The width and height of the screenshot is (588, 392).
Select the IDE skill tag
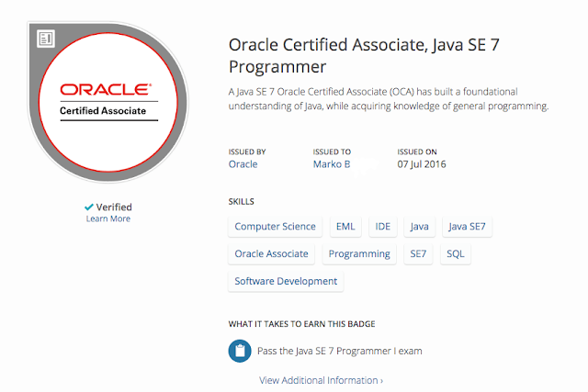point(383,227)
